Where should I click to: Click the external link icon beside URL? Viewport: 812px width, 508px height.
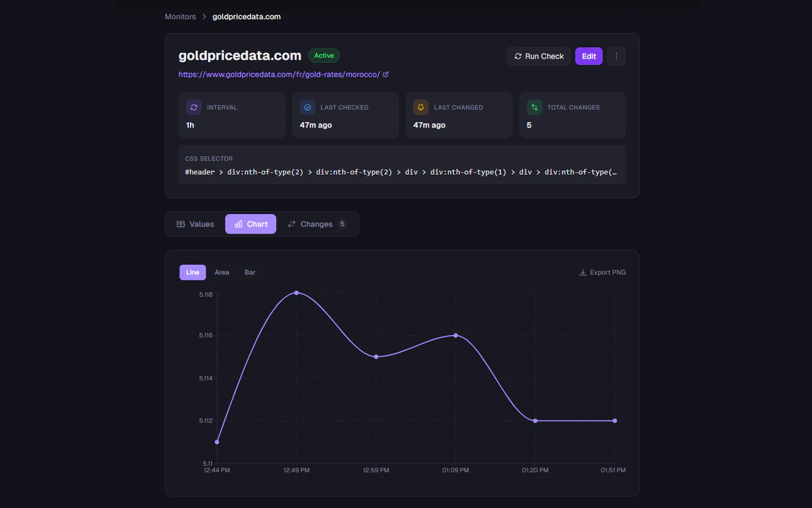pyautogui.click(x=386, y=74)
